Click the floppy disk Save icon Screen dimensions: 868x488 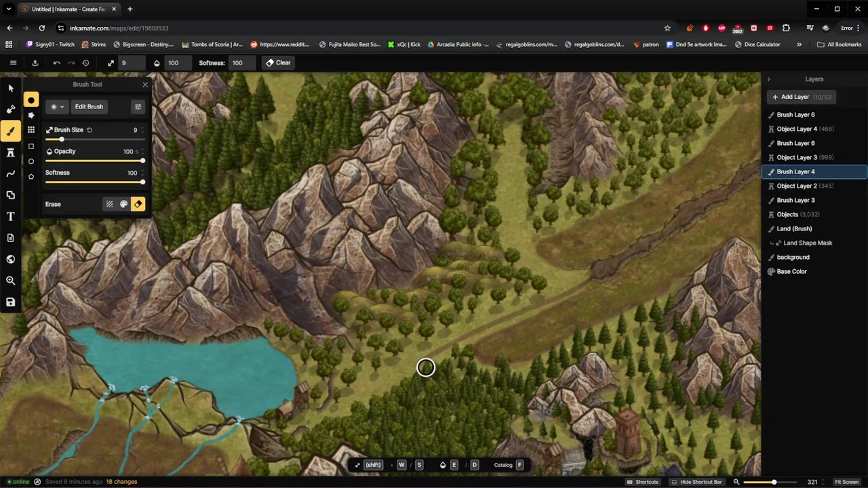click(10, 302)
